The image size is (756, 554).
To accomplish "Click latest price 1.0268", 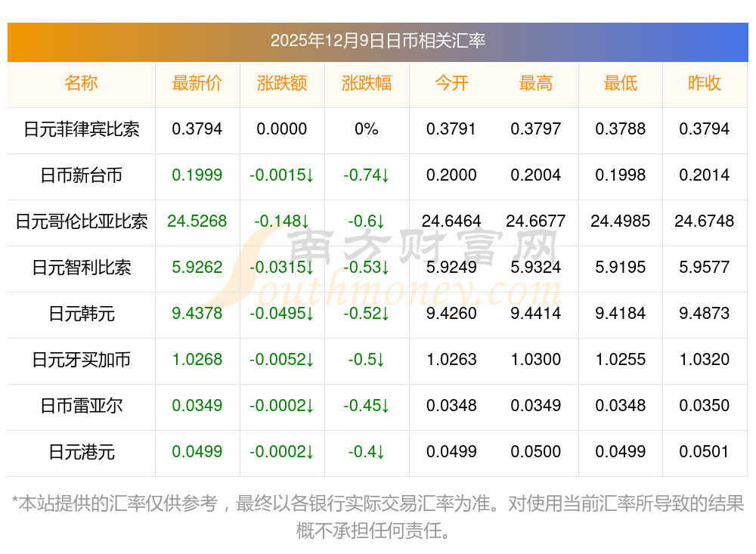I will click(197, 360).
